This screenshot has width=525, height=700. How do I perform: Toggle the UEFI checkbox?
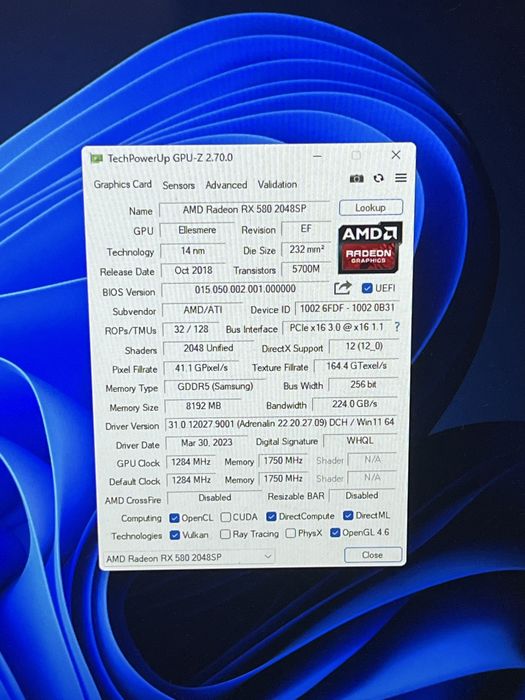click(367, 288)
